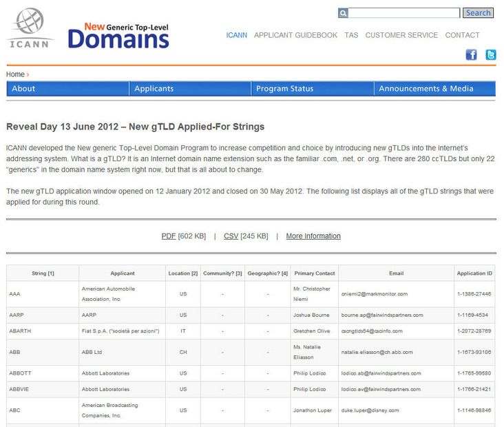The image size is (504, 427).
Task: Open the More Information link
Action: tap(313, 236)
